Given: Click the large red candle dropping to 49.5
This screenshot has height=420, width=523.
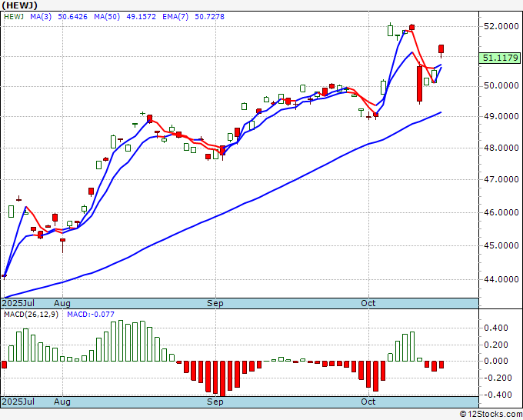Looking at the screenshot, I should coord(419,84).
